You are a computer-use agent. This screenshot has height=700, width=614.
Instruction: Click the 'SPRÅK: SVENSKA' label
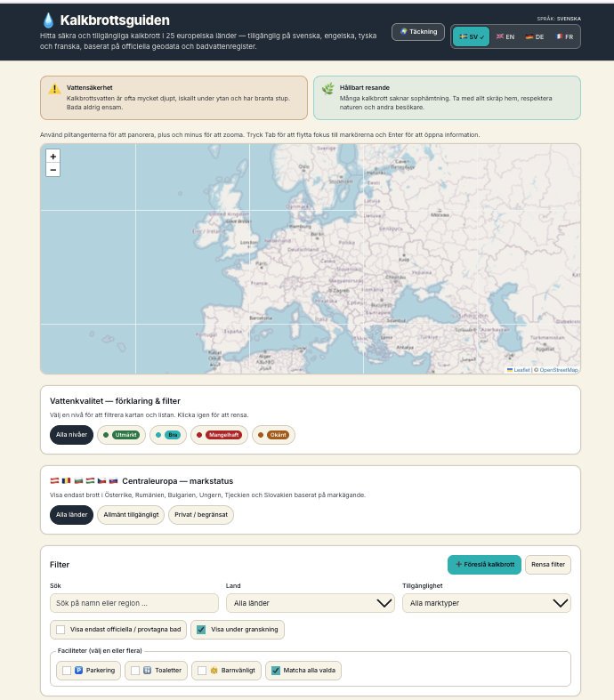coord(559,19)
